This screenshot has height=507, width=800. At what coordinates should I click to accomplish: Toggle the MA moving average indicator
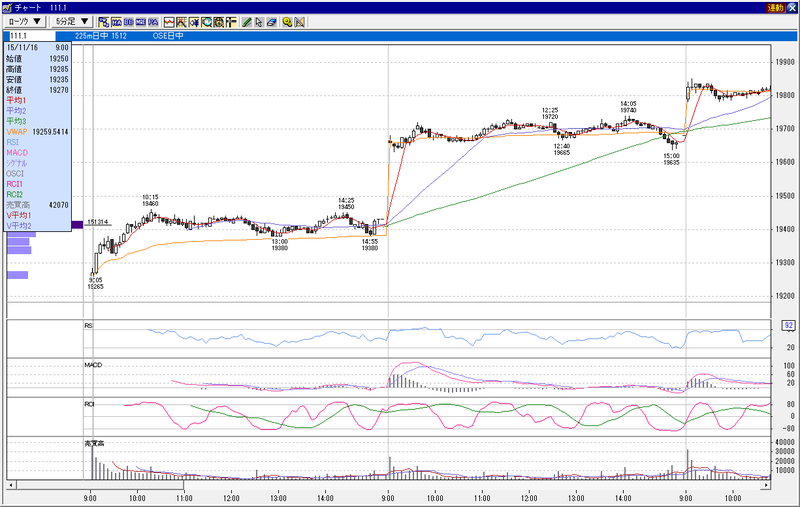116,22
